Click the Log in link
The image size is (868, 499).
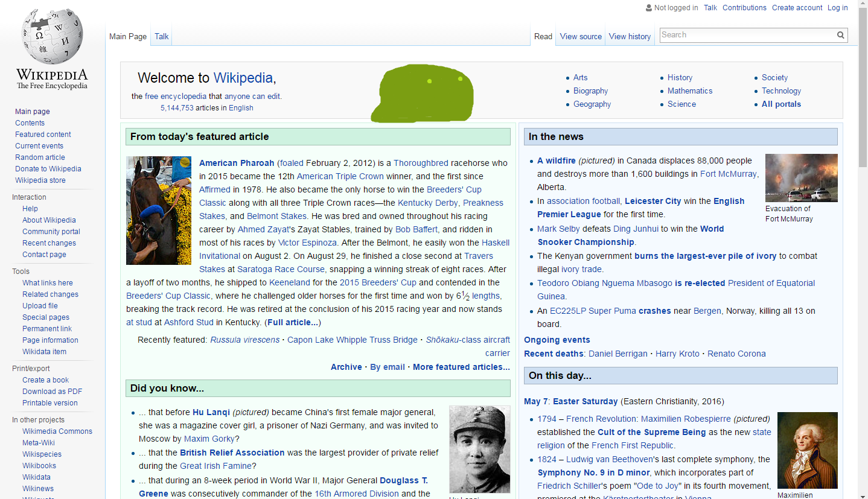coord(837,8)
